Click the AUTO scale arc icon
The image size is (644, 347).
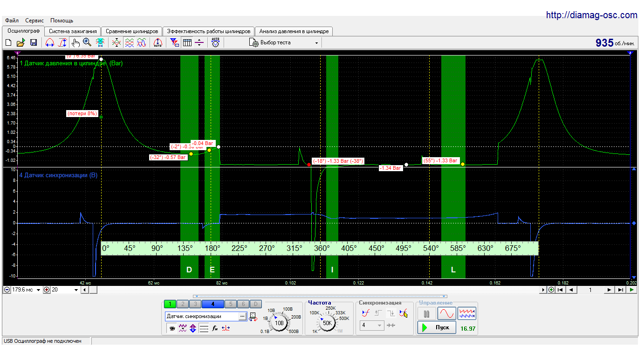[x=158, y=42]
